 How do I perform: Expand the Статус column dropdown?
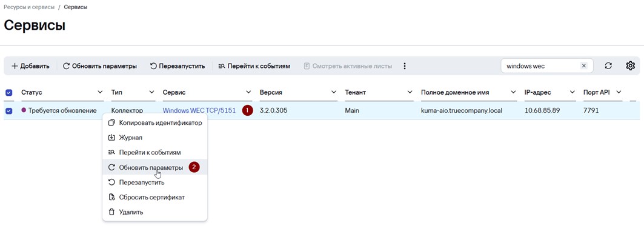100,92
